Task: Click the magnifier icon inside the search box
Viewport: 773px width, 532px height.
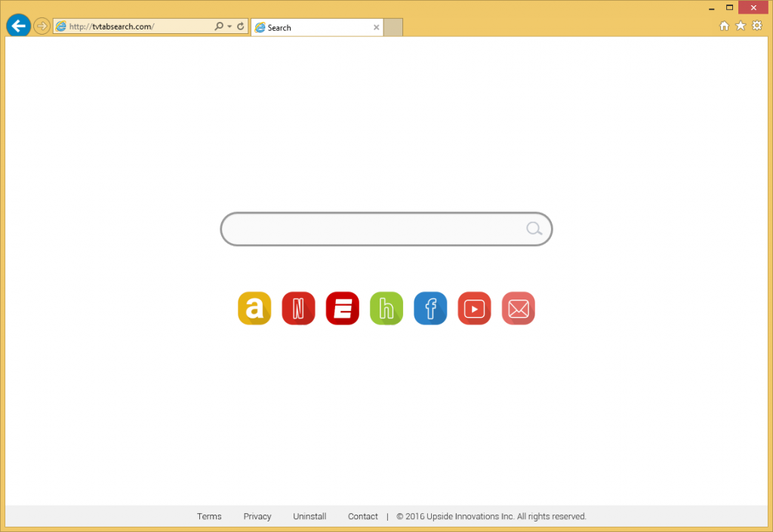Action: point(534,228)
